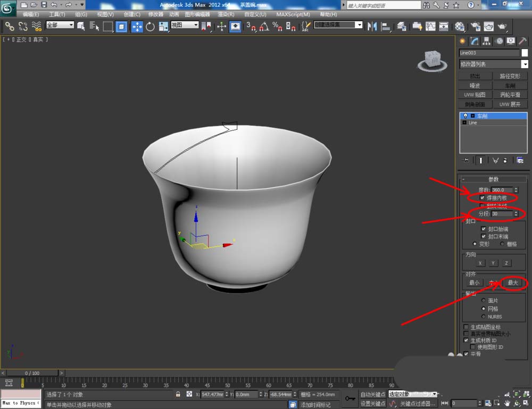Activate the Select and Rotate tool

tap(150, 27)
